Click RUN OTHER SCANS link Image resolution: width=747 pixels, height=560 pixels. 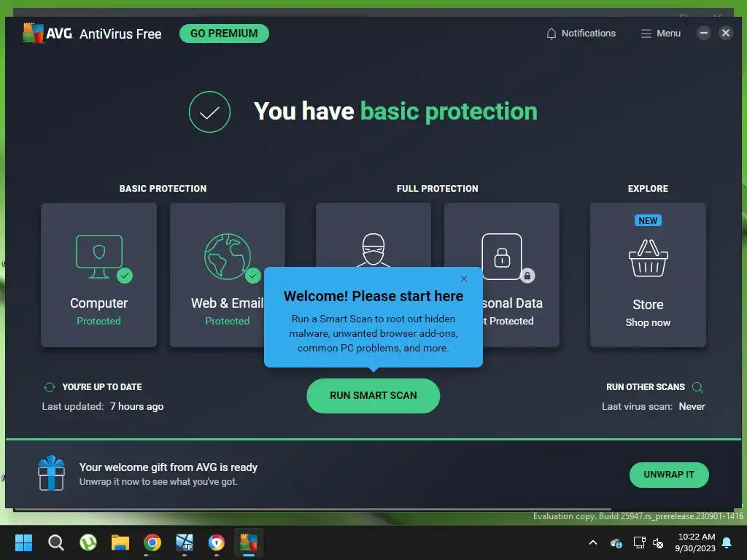(646, 387)
